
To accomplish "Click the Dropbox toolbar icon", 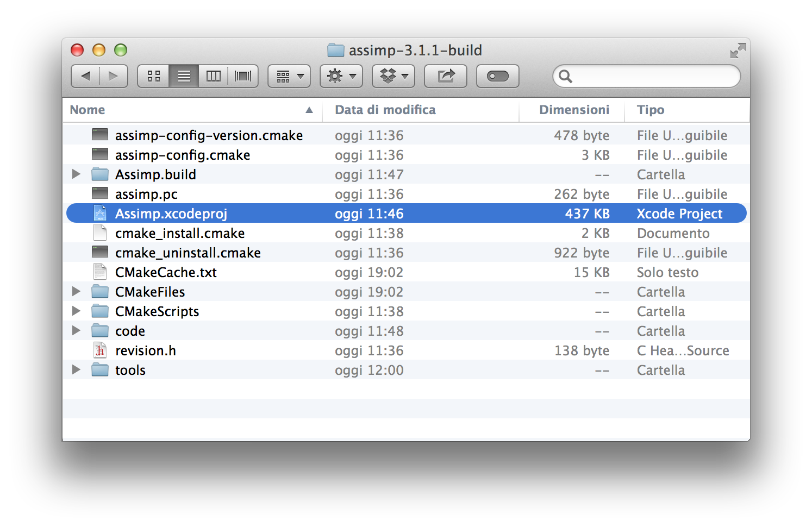I will 393,76.
